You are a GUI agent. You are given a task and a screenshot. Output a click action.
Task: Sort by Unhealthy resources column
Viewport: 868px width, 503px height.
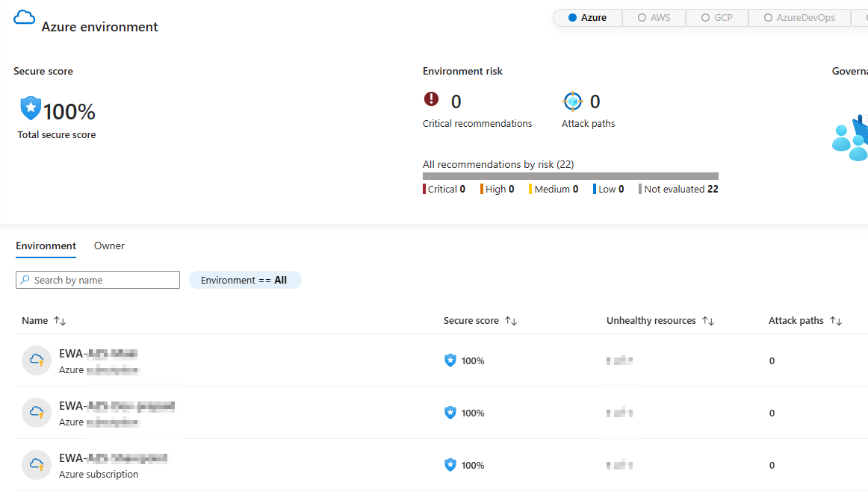coord(660,320)
